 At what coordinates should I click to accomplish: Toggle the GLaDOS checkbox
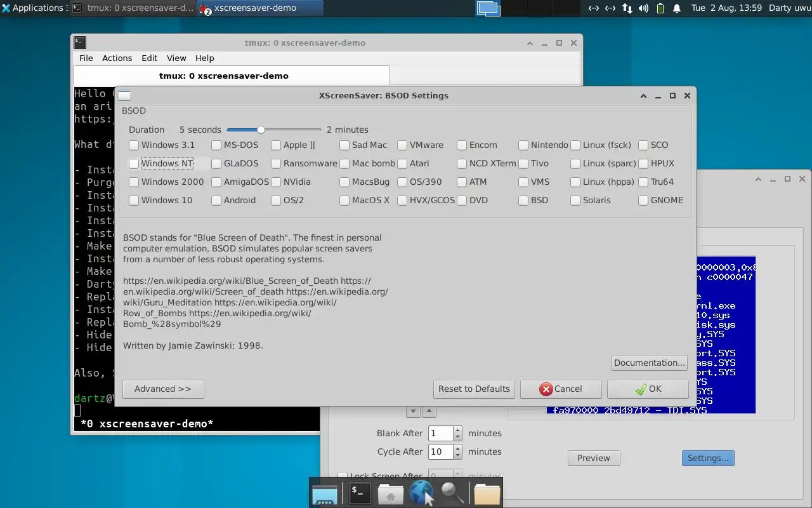click(x=216, y=164)
